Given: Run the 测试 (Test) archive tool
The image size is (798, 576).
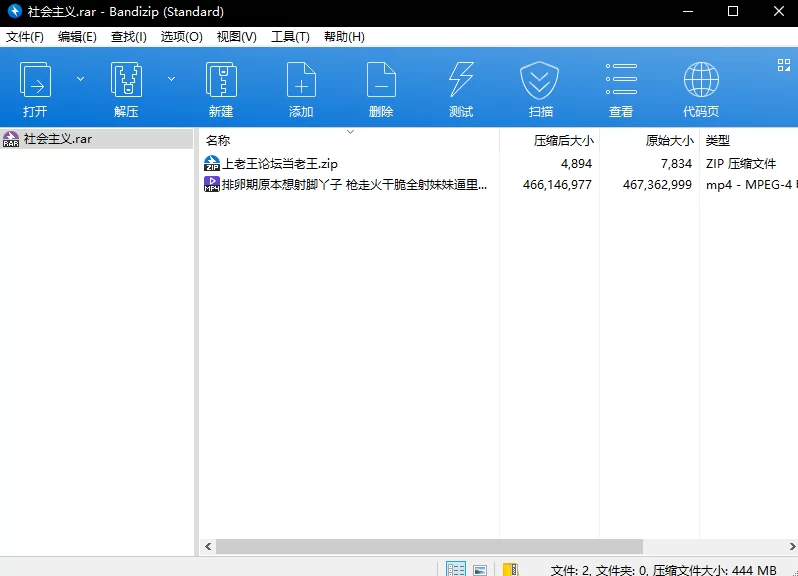Looking at the screenshot, I should click(461, 88).
